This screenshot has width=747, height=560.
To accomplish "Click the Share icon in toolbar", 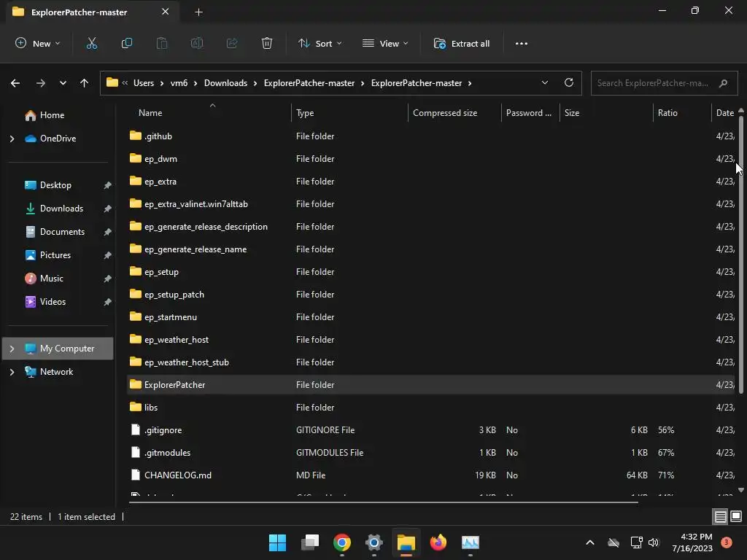I will [x=232, y=43].
